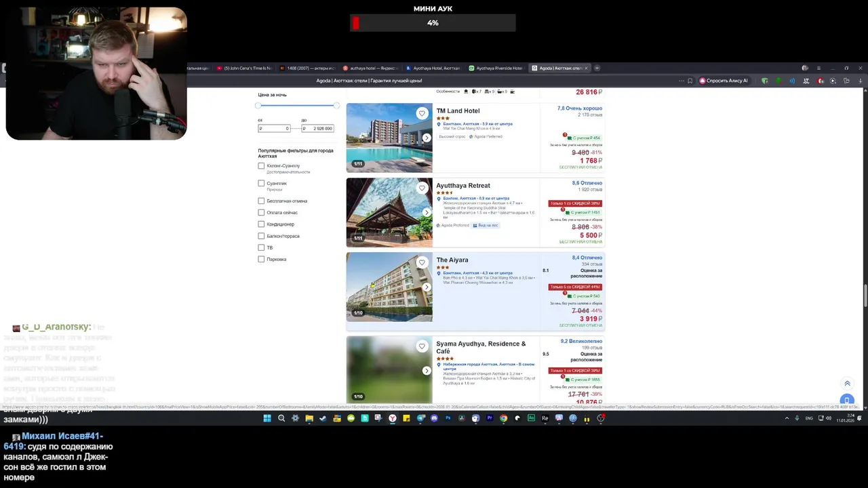Tick Кондиционер filter
The height and width of the screenshot is (488, 868).
tap(261, 224)
